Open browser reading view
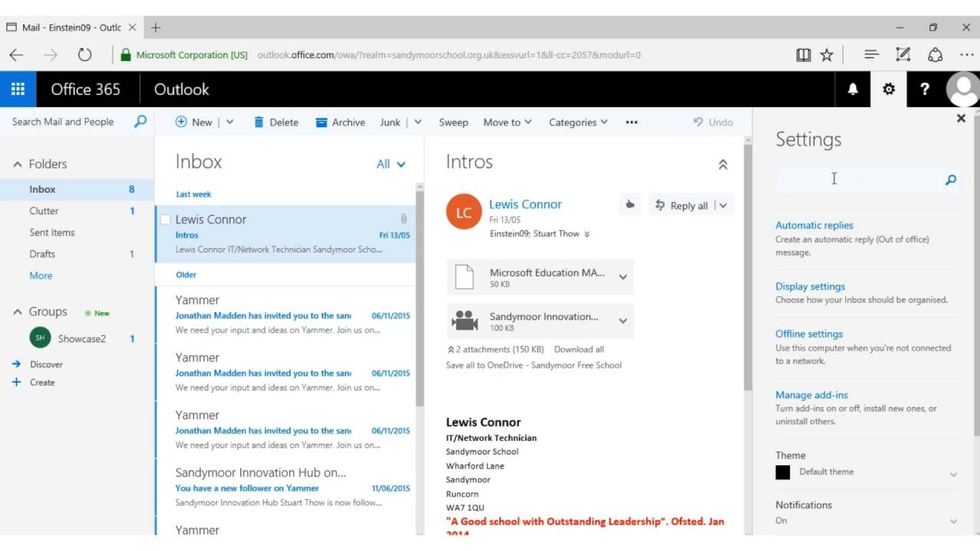This screenshot has height=551, width=980. pos(803,54)
